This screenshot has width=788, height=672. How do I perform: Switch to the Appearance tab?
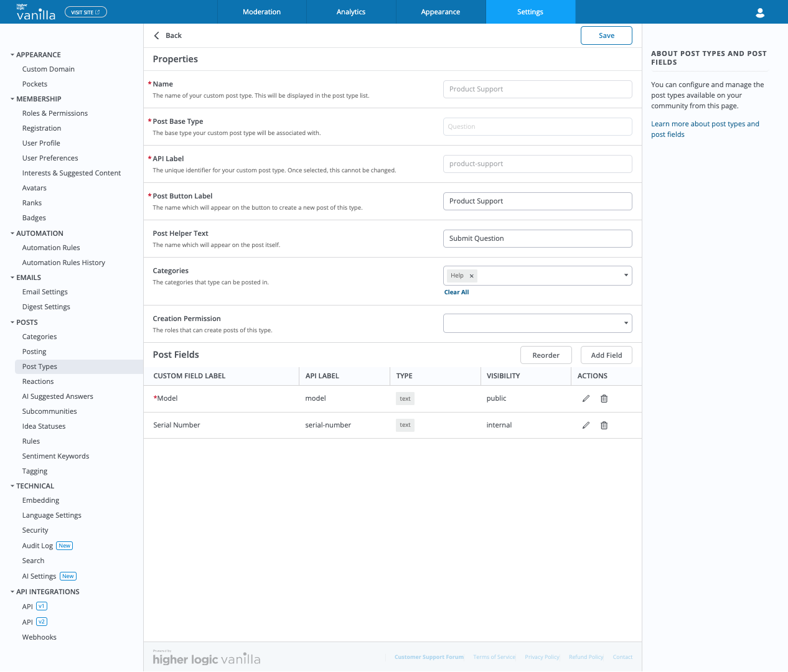441,12
